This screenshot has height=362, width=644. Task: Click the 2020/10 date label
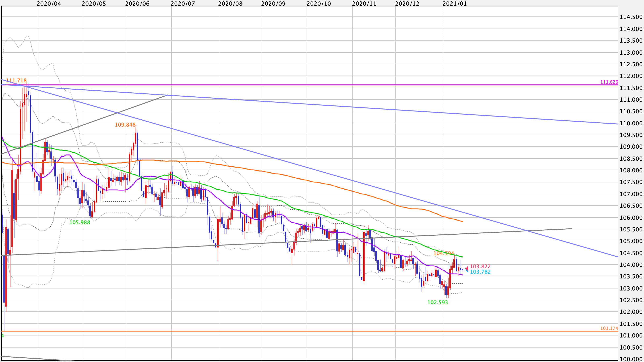pos(319,3)
